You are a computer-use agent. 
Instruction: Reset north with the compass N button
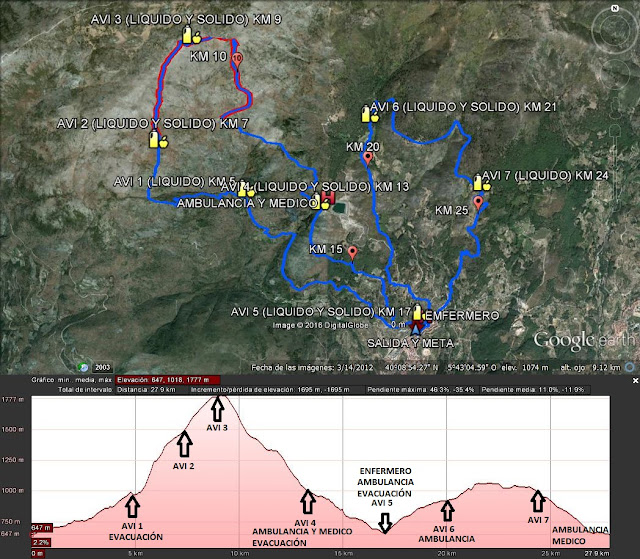coord(615,8)
